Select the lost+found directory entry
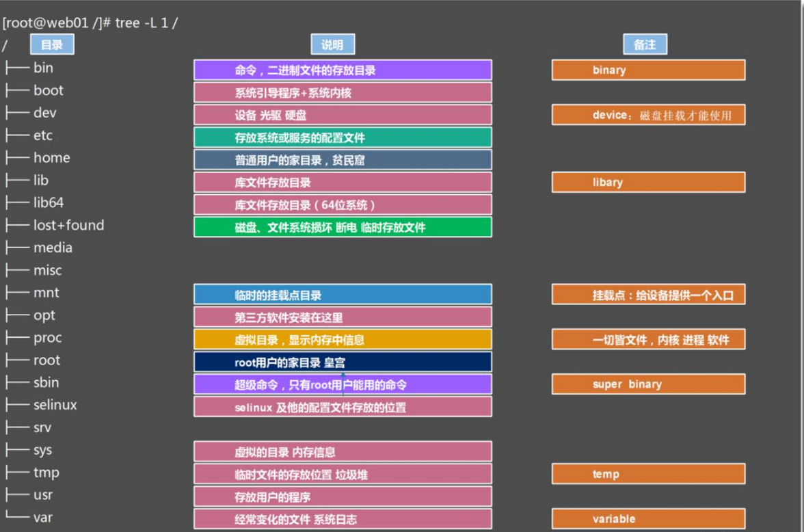Viewport: 804px width, 532px height. click(x=69, y=225)
